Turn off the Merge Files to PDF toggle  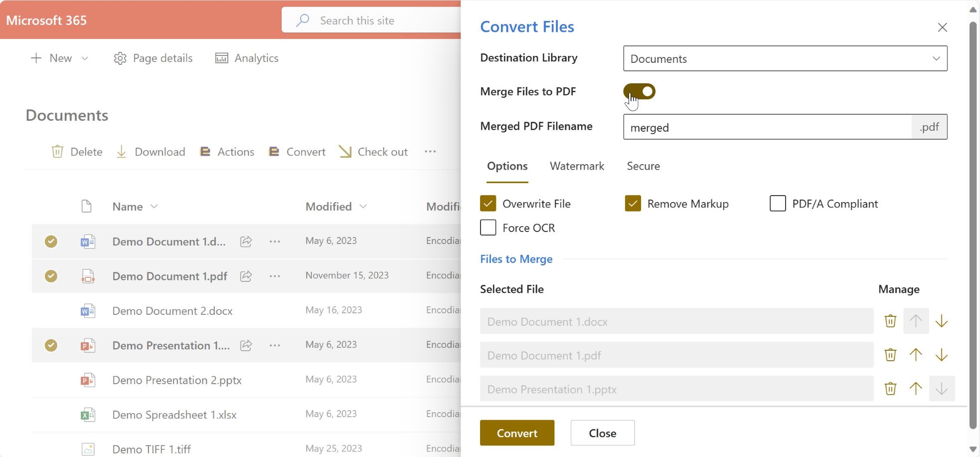(639, 91)
